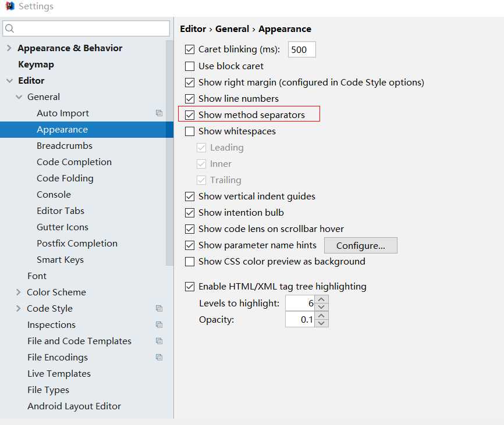The height and width of the screenshot is (425, 504).
Task: Enable the Use block caret checkbox
Action: (190, 66)
